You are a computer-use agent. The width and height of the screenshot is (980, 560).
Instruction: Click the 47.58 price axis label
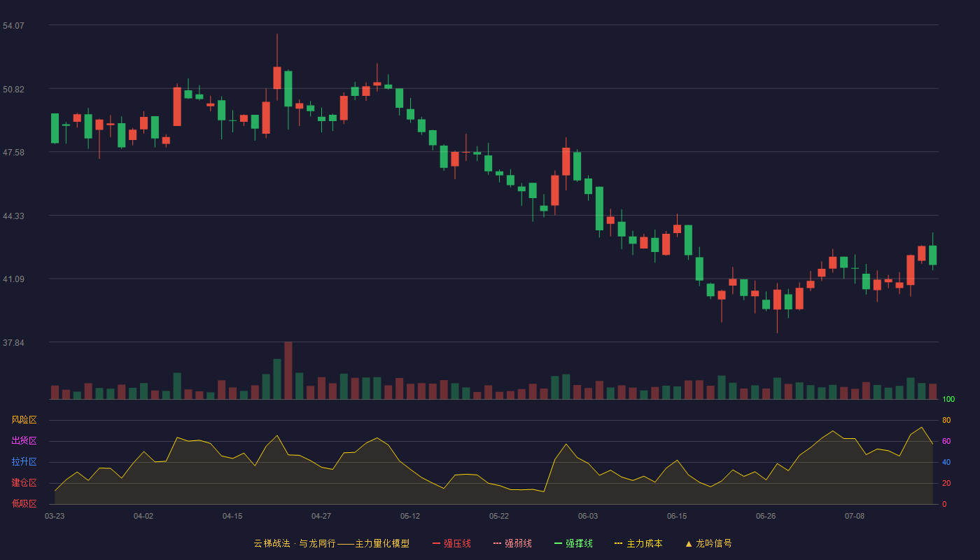pyautogui.click(x=13, y=152)
